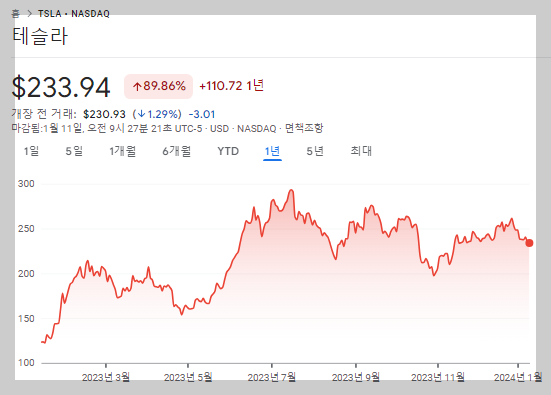Click the 2024년 1월 axis label

tap(518, 377)
